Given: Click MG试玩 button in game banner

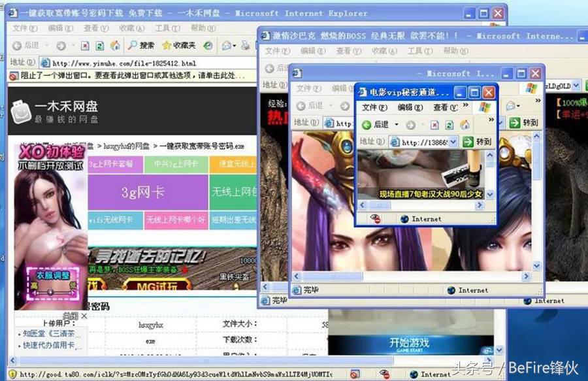Looking at the screenshot, I should (157, 286).
